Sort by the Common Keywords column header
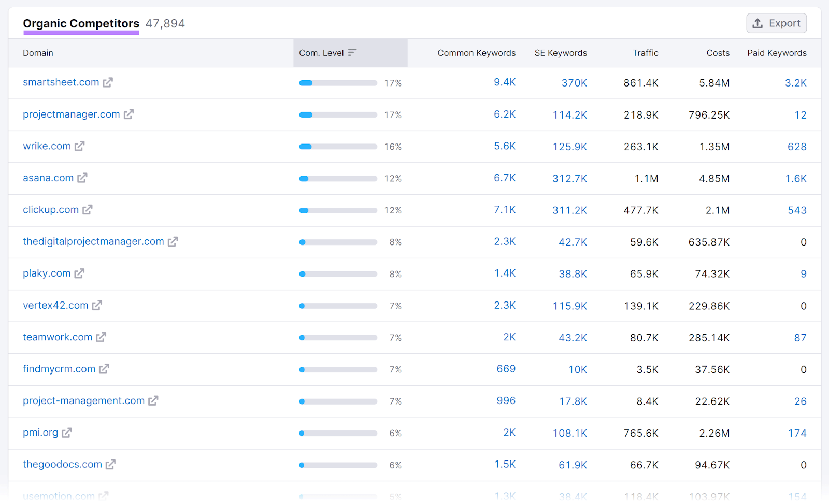Viewport: 829px width, 504px height. (x=476, y=52)
